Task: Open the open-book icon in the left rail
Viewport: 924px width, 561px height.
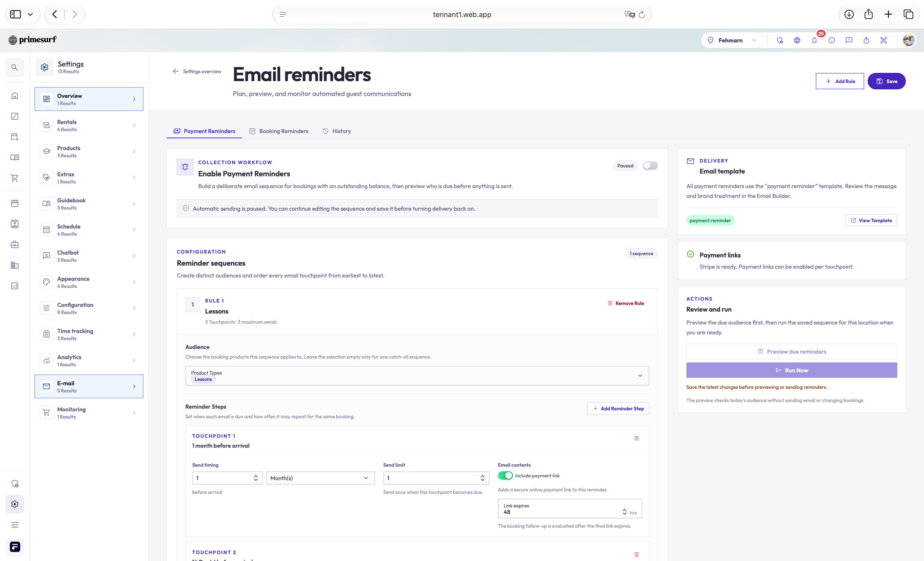Action: click(x=15, y=158)
